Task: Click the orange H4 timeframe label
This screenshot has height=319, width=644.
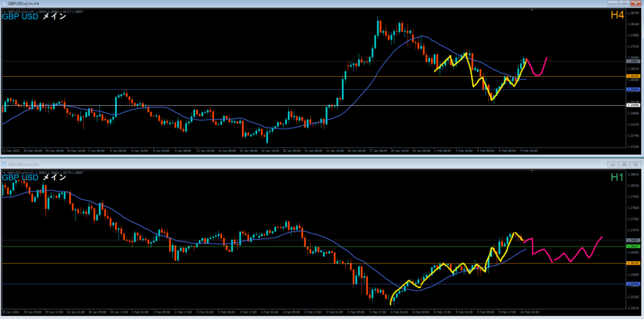Action: point(616,15)
